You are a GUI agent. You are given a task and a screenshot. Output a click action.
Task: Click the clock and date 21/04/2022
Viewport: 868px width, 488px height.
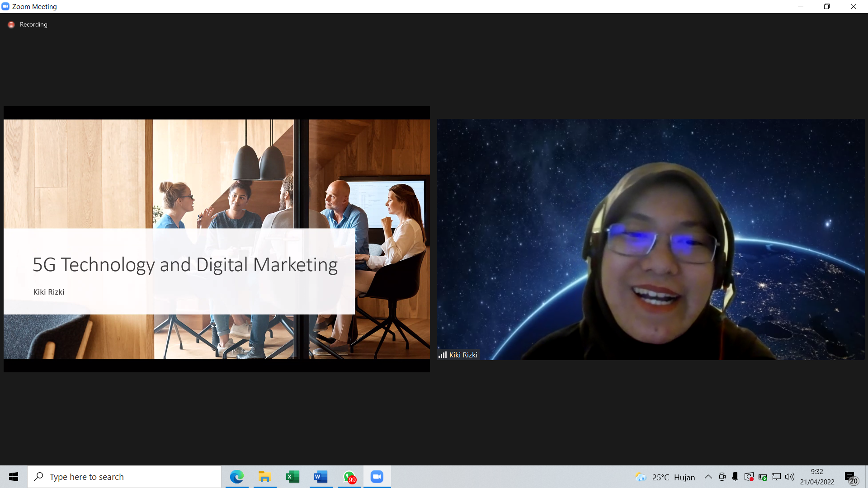817,477
